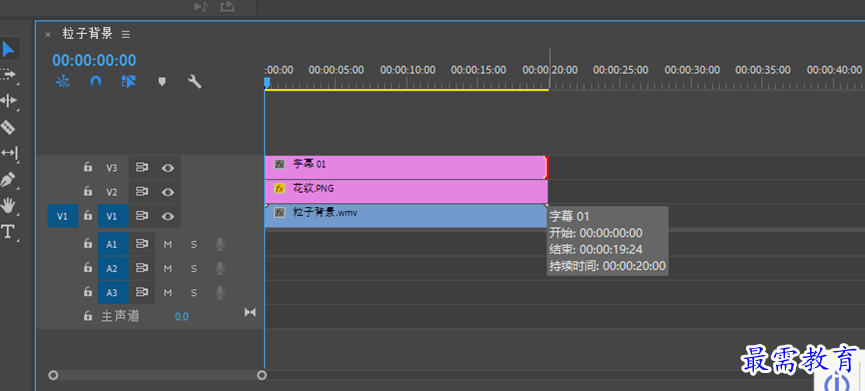Click fx badge on 字幕 01 clip
Image resolution: width=865 pixels, height=391 pixels.
280,164
